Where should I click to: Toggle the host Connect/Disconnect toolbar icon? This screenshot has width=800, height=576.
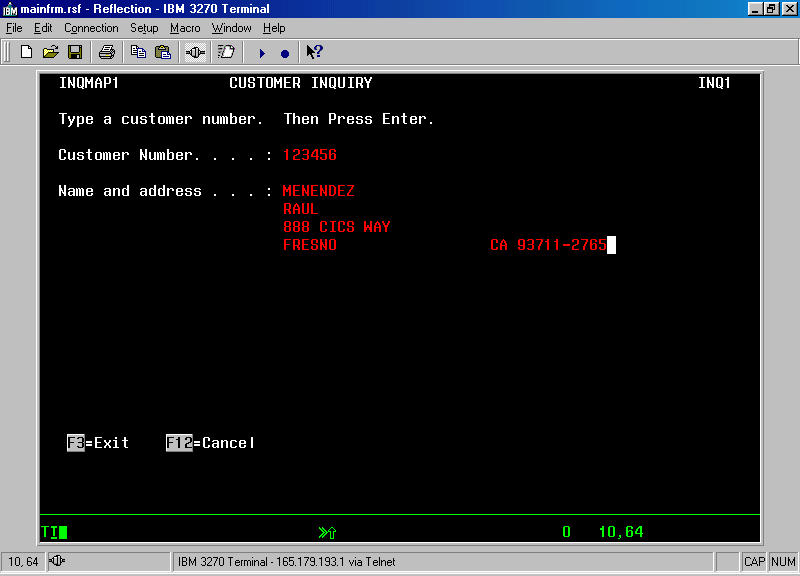pyautogui.click(x=195, y=52)
